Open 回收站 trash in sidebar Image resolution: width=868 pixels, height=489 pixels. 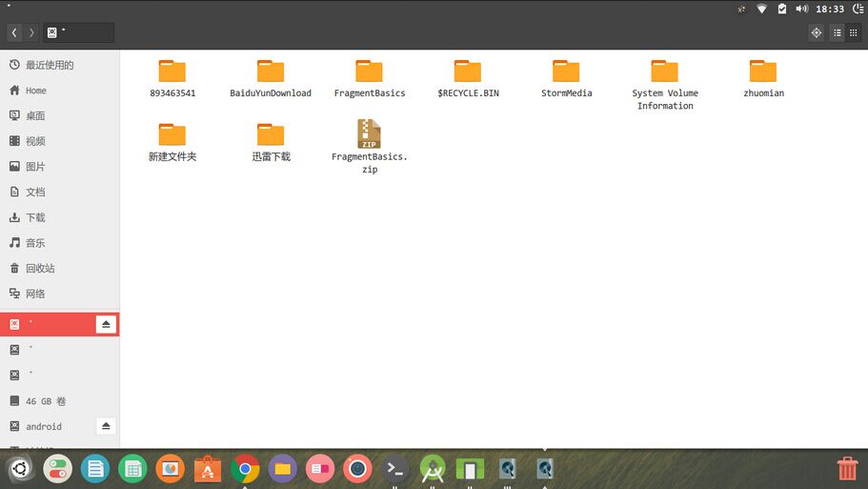click(40, 268)
